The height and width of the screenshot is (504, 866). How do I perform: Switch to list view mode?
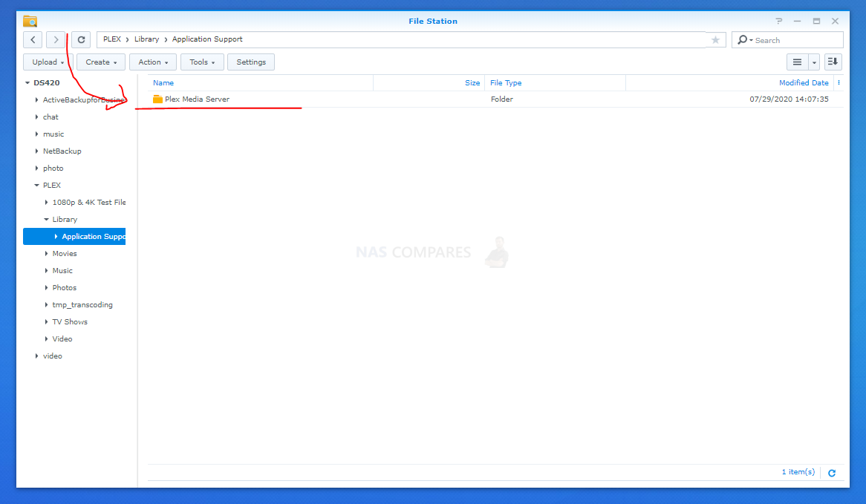(x=797, y=62)
